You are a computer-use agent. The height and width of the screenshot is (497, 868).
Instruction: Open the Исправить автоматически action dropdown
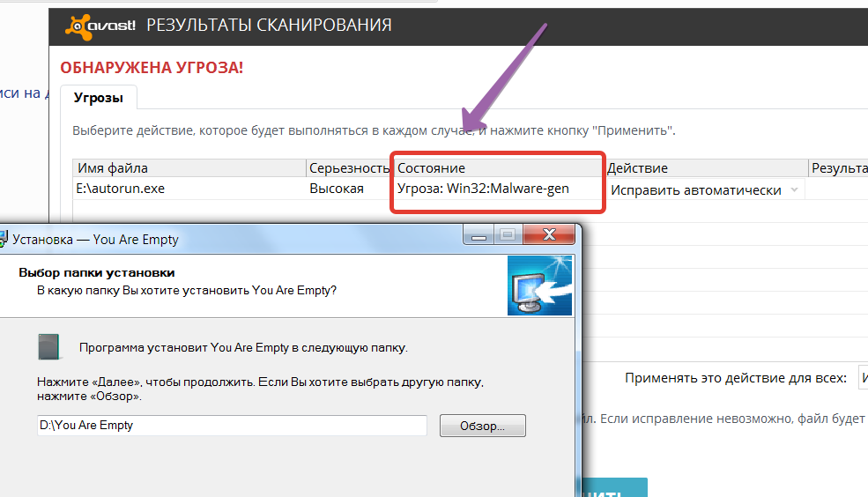(705, 189)
